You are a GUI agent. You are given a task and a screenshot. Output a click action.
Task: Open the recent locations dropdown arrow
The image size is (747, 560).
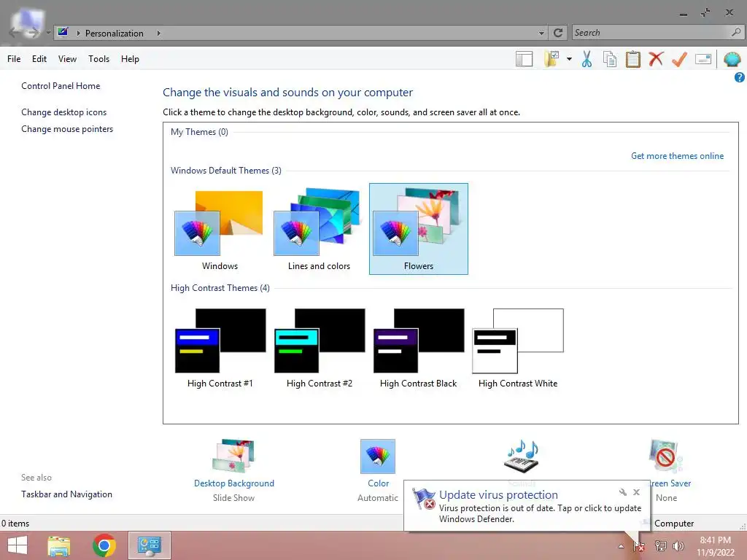(x=48, y=33)
